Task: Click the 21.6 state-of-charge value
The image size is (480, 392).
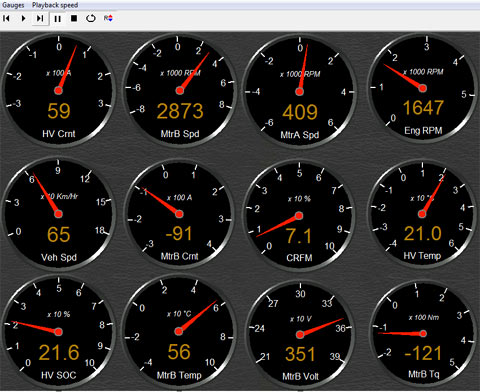Action: 59,352
